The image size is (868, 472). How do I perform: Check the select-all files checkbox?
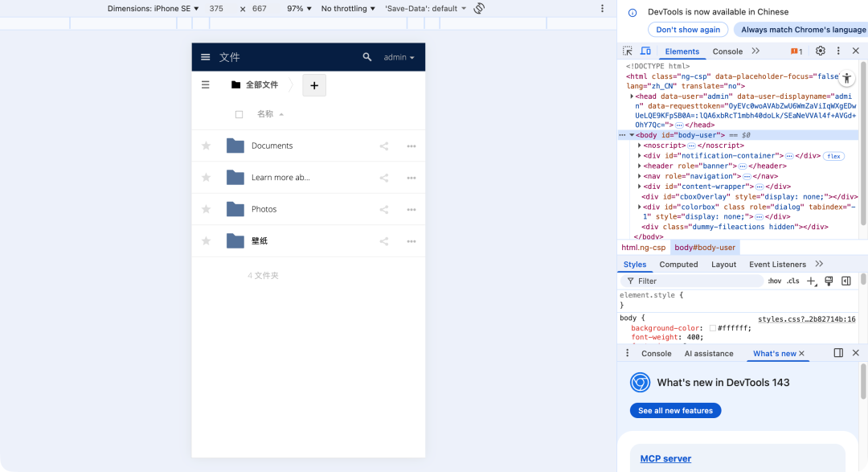[239, 114]
